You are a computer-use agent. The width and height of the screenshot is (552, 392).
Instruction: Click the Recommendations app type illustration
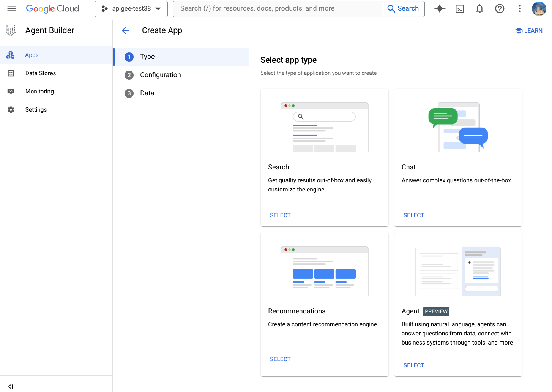pos(325,271)
